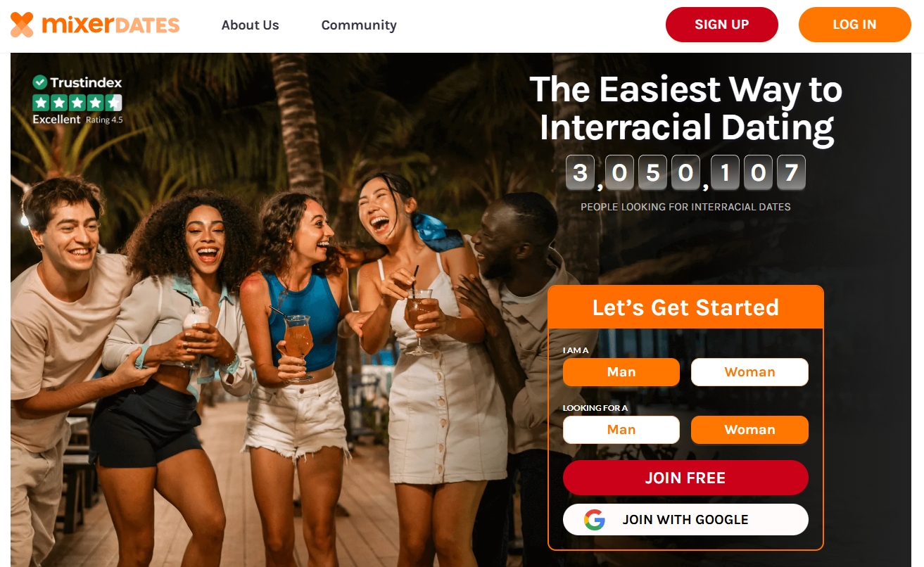This screenshot has width=924, height=567.
Task: Click the last counter digit 7
Action: click(x=791, y=173)
